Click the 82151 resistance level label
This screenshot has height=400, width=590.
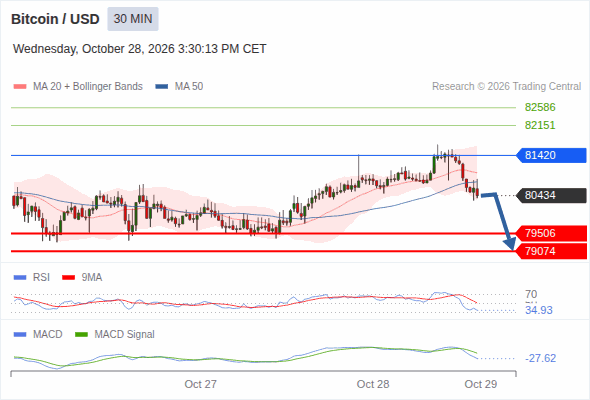click(540, 125)
